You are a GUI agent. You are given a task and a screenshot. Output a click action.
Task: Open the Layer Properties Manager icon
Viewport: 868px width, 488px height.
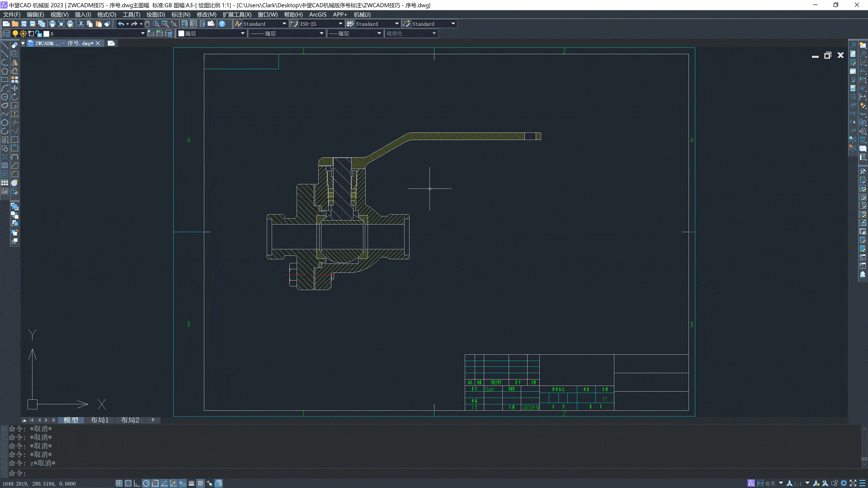pos(6,33)
